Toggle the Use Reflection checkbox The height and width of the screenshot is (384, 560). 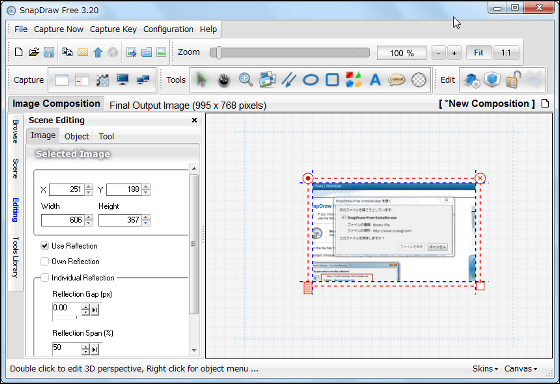[44, 246]
